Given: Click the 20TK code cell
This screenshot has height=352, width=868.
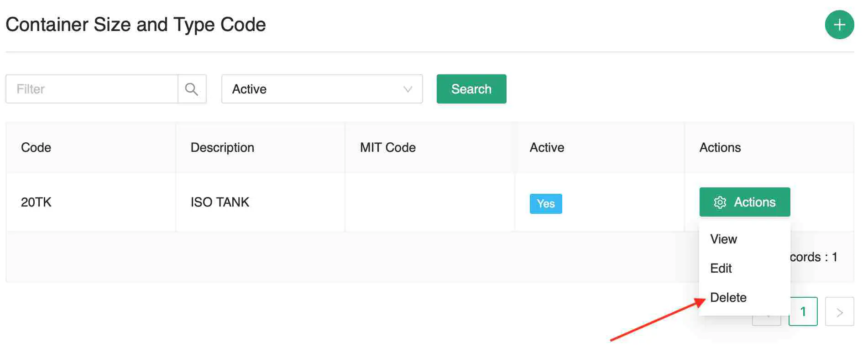Looking at the screenshot, I should click(x=91, y=202).
